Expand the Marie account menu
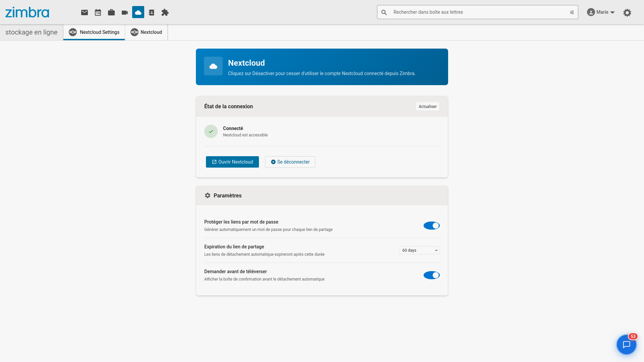This screenshot has width=644, height=362. coord(601,12)
